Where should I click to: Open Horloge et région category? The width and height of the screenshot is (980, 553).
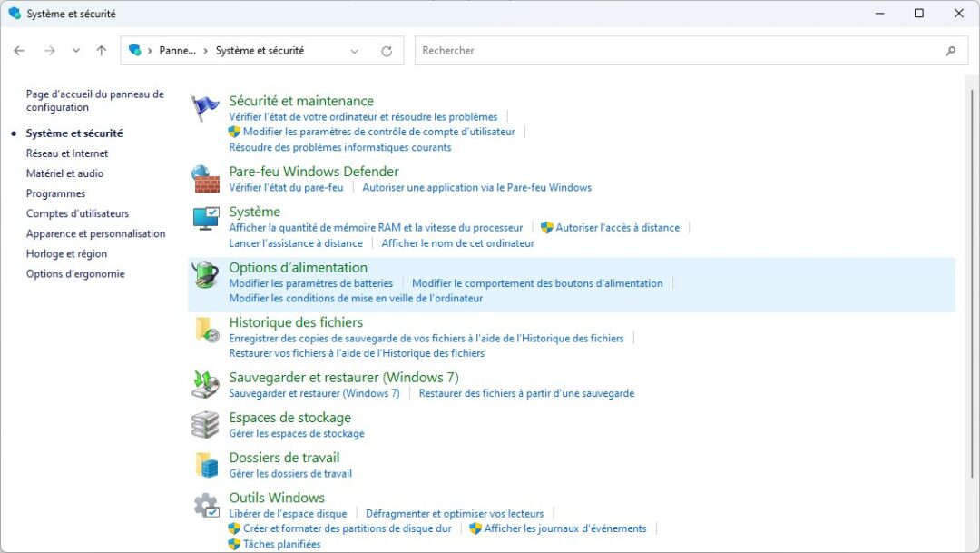tap(66, 253)
